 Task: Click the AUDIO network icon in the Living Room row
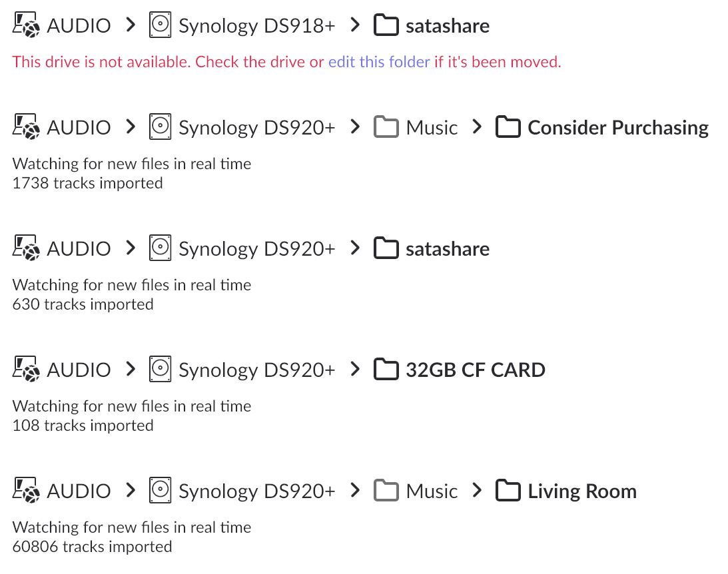(x=27, y=491)
